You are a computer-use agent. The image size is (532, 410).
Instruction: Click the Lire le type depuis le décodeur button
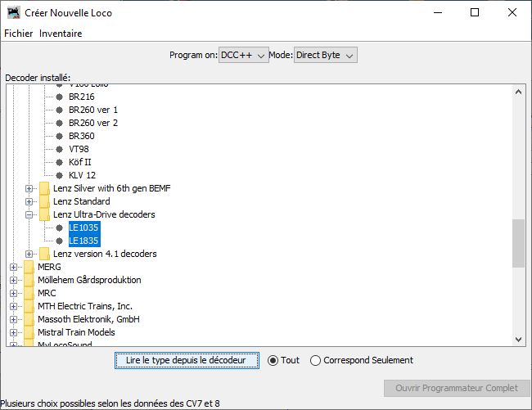tap(187, 360)
